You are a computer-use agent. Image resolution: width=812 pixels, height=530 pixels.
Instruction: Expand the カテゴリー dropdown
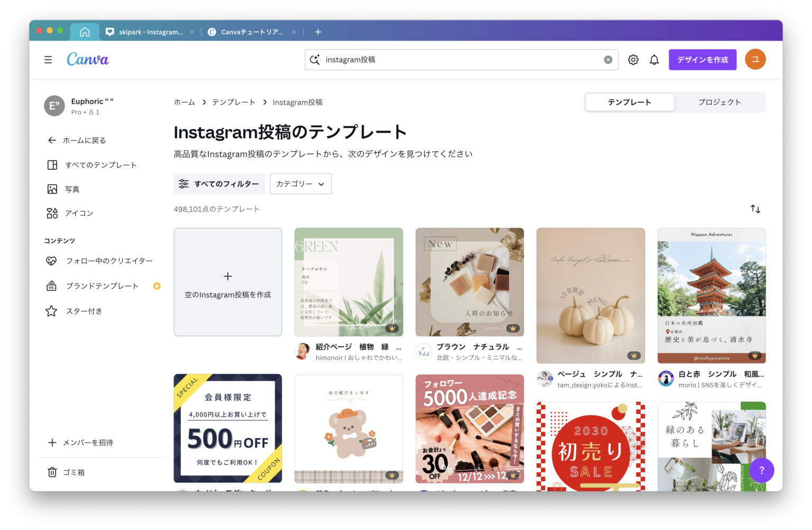(301, 184)
